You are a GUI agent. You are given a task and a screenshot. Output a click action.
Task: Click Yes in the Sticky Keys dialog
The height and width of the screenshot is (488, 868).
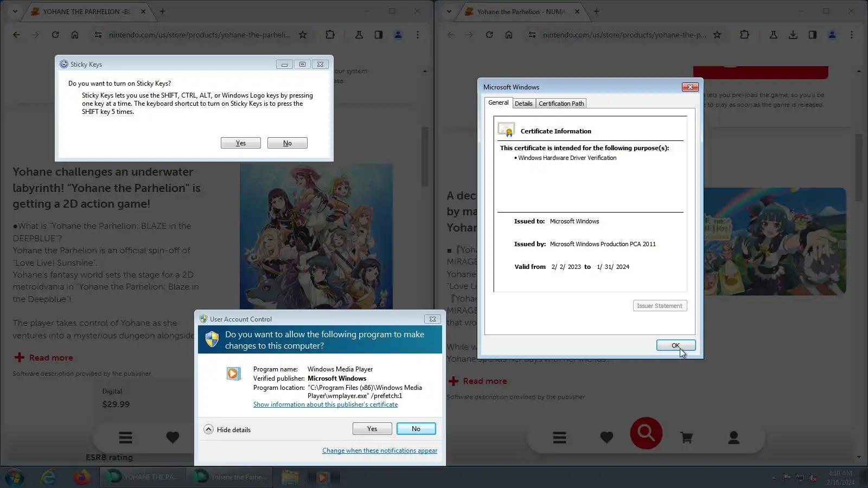[x=241, y=143]
